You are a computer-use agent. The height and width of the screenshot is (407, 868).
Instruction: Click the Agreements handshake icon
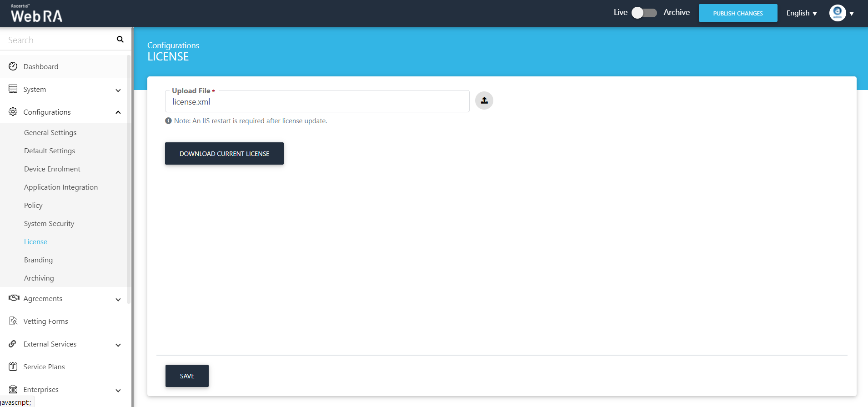pyautogui.click(x=14, y=298)
